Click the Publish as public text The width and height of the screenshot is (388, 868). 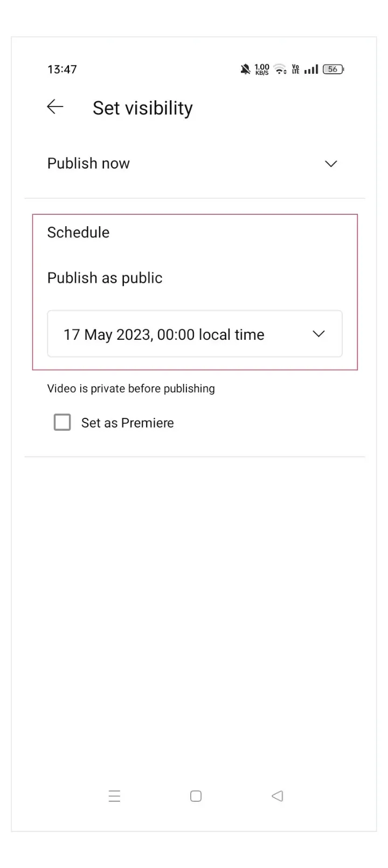pos(105,278)
